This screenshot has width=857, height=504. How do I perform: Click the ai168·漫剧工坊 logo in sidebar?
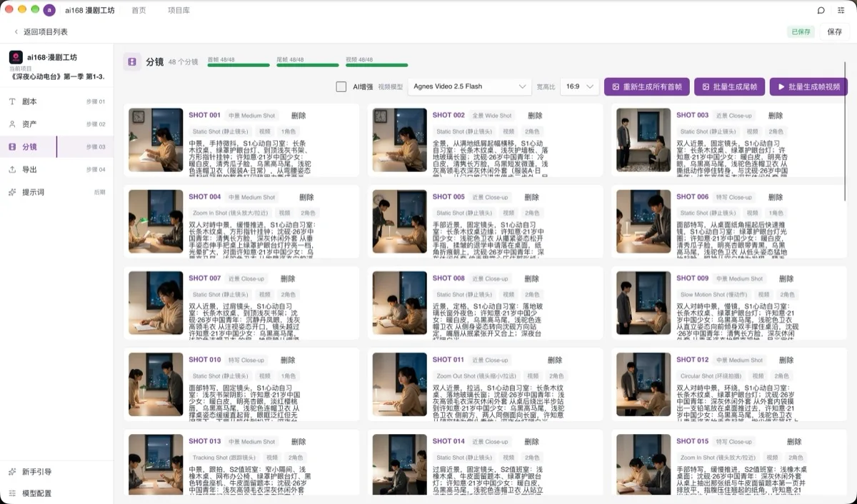[16, 56]
